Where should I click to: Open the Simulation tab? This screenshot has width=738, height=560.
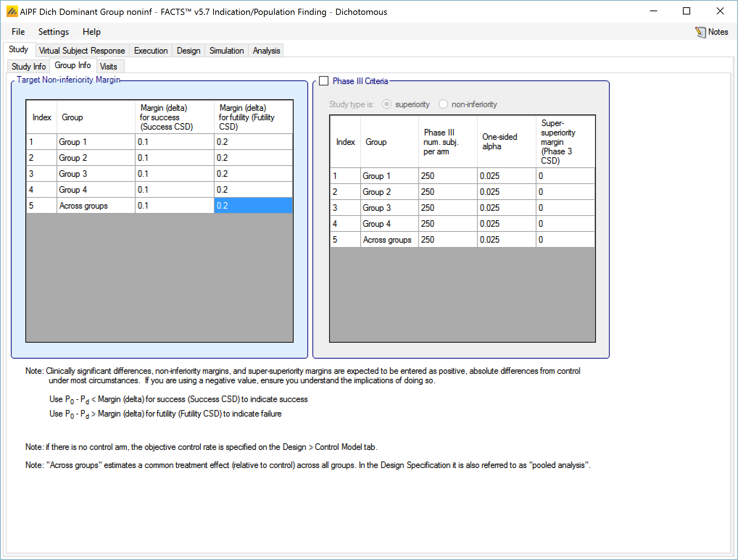227,51
